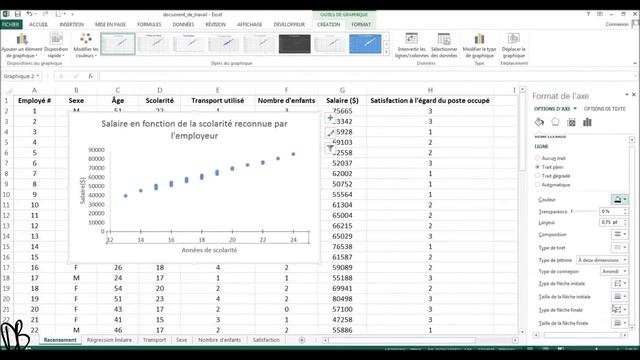640x360 pixels.
Task: Click Modifier le type de graphique
Action: point(479,46)
